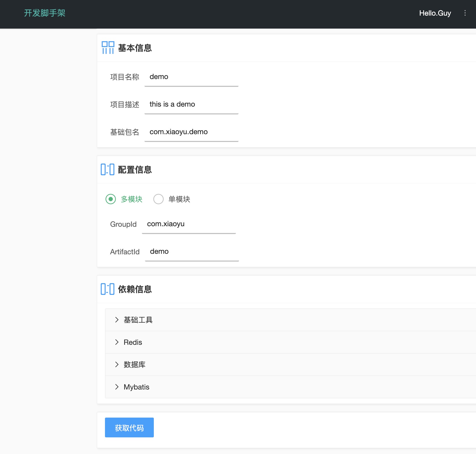The height and width of the screenshot is (454, 476).
Task: Click the 依赖信息 section icon
Action: (x=108, y=289)
